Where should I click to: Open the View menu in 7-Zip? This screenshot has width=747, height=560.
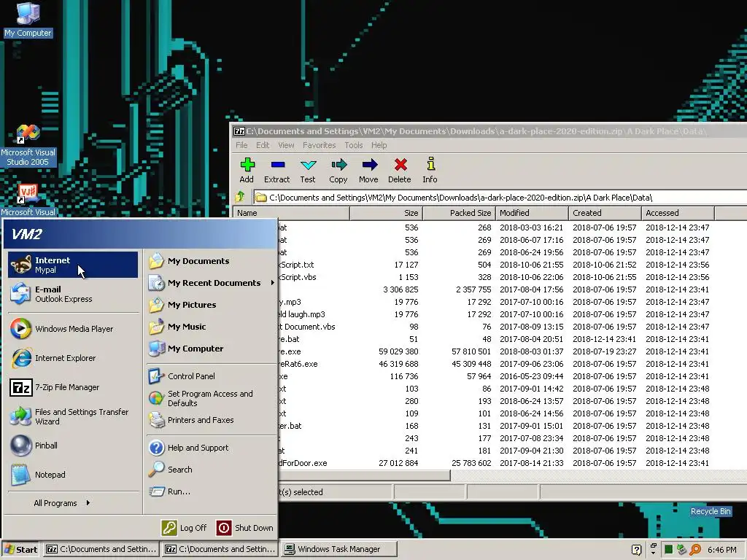(x=286, y=145)
